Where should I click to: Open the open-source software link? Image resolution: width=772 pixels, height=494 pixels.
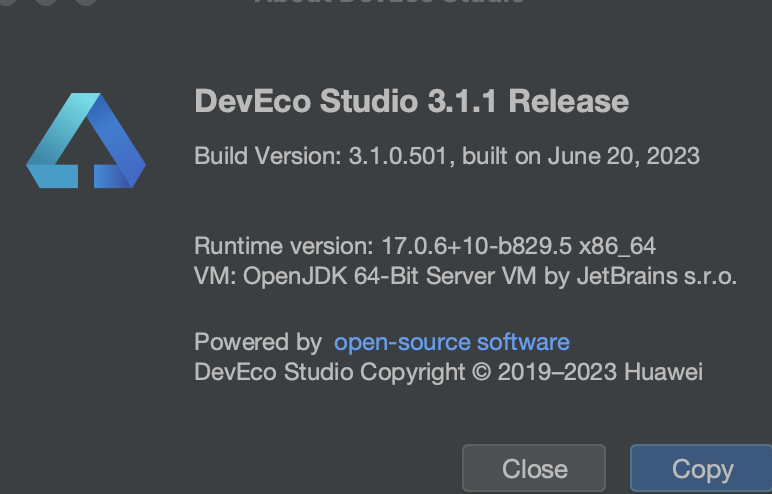click(451, 342)
